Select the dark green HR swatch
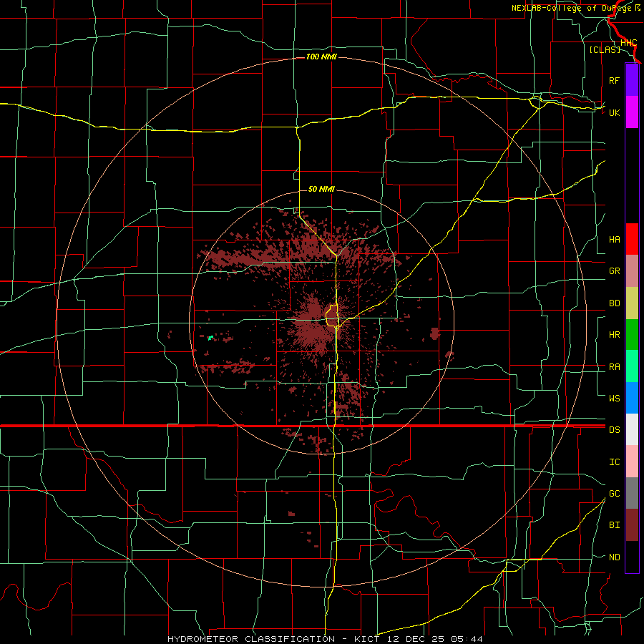This screenshot has height=644, width=644. point(632,335)
